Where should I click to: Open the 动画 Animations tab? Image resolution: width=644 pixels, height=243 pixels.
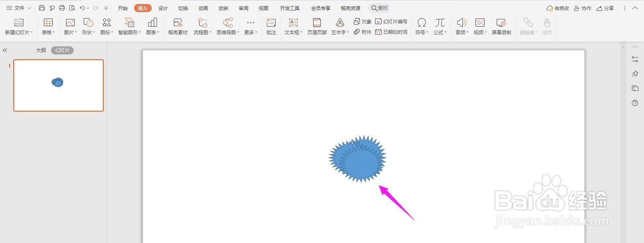point(203,8)
